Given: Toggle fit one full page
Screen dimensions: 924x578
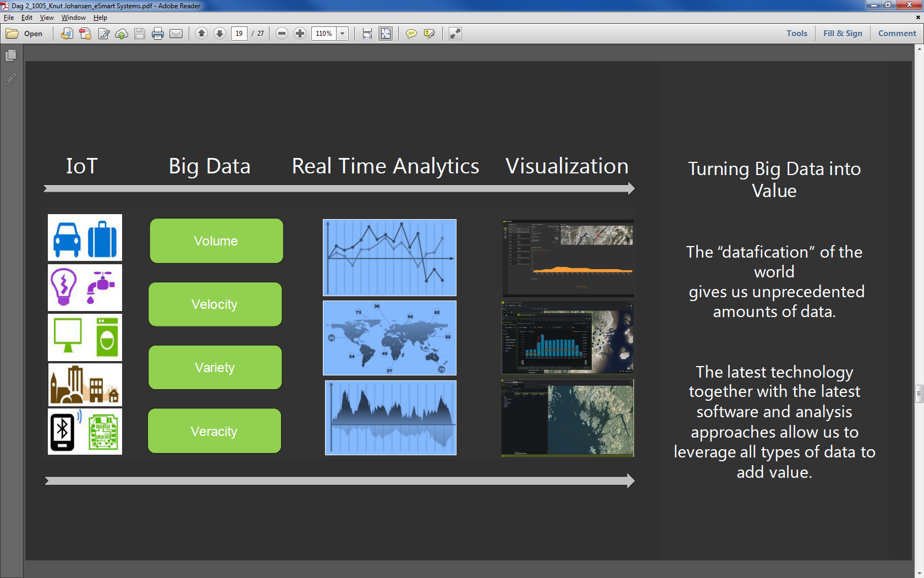Looking at the screenshot, I should click(x=386, y=34).
